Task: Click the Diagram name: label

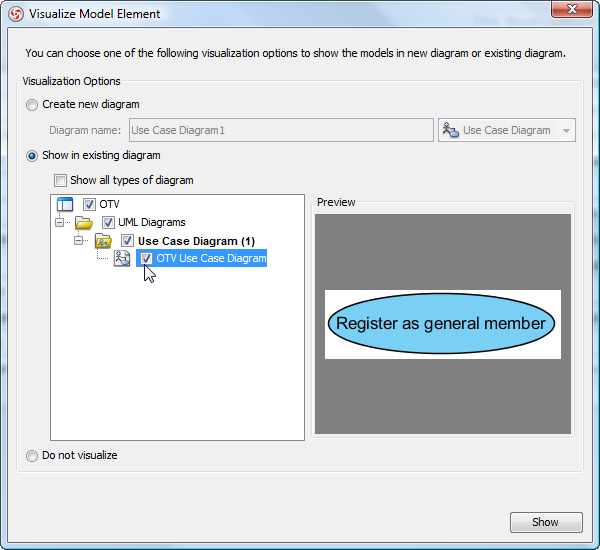Action: pos(85,131)
